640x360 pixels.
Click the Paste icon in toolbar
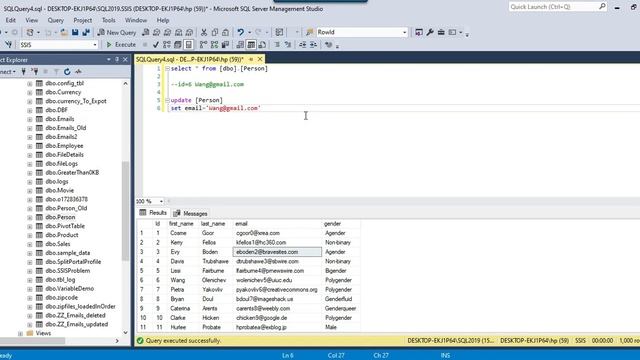(x=225, y=32)
